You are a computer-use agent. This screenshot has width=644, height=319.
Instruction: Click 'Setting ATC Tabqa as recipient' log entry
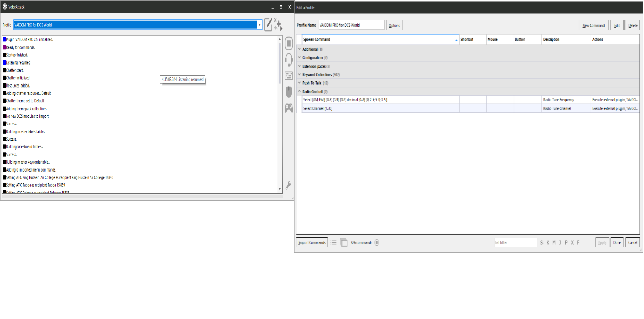coord(35,185)
